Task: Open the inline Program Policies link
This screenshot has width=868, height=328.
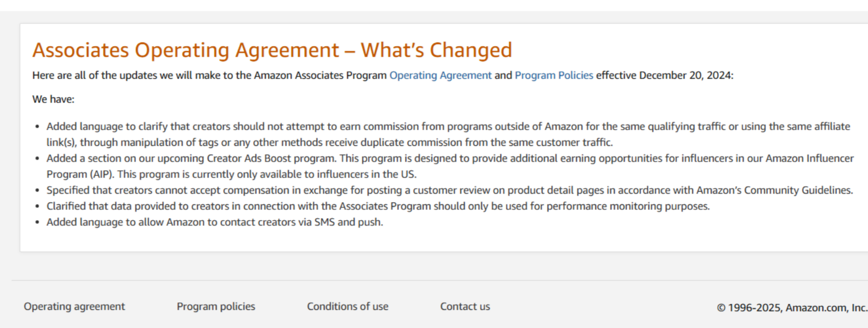Action: 554,75
